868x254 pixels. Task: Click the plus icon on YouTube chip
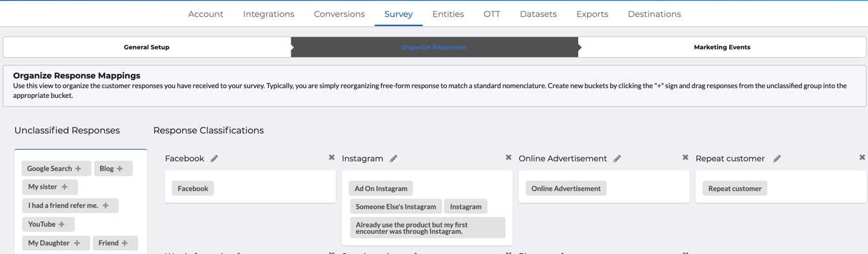coord(62,224)
